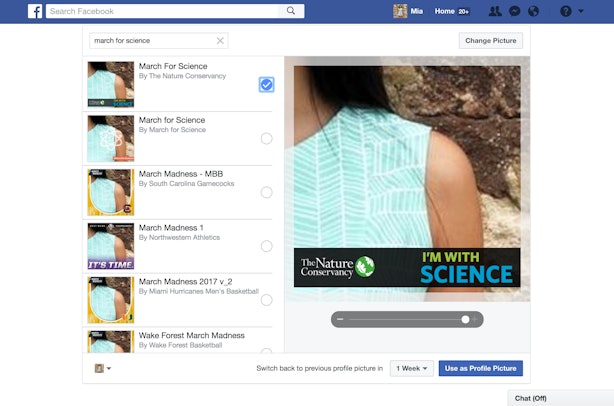
Task: Click the March Madness 2017 v_2 title
Action: 185,281
